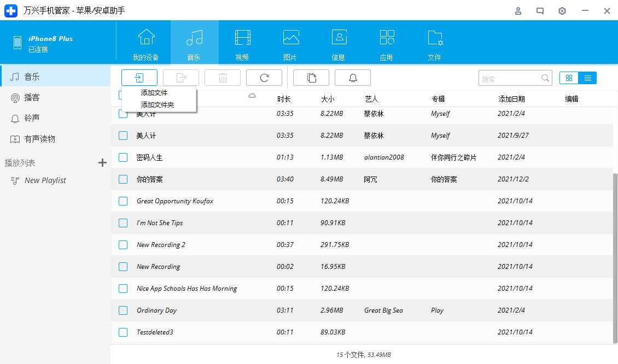Click the plus icon beside 播放列表
The height and width of the screenshot is (364, 618).
coord(102,162)
